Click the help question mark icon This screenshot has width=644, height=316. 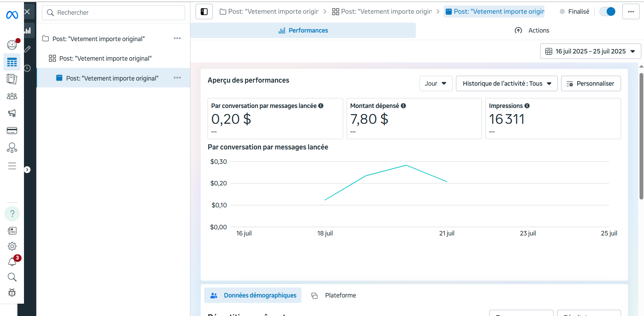(12, 214)
